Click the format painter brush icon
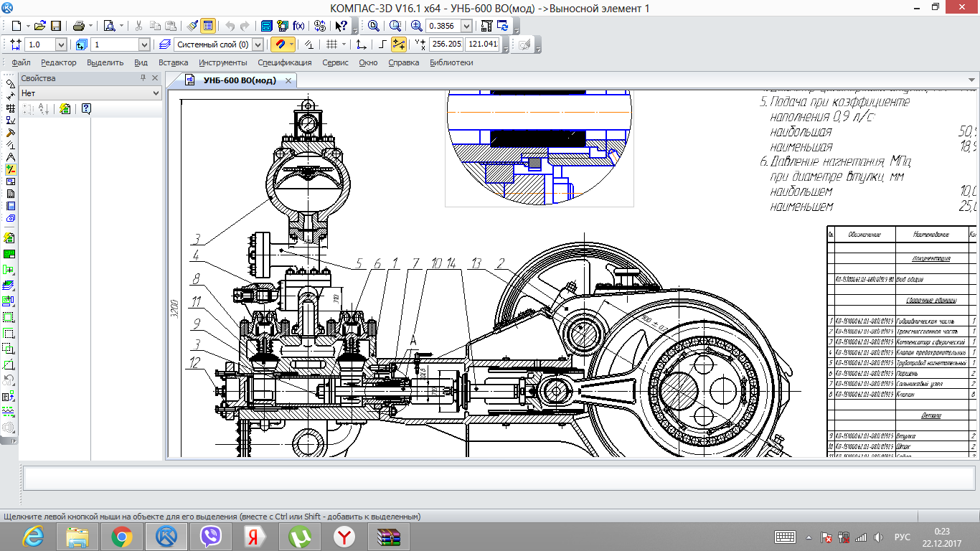The width and height of the screenshot is (980, 551). pyautogui.click(x=192, y=26)
